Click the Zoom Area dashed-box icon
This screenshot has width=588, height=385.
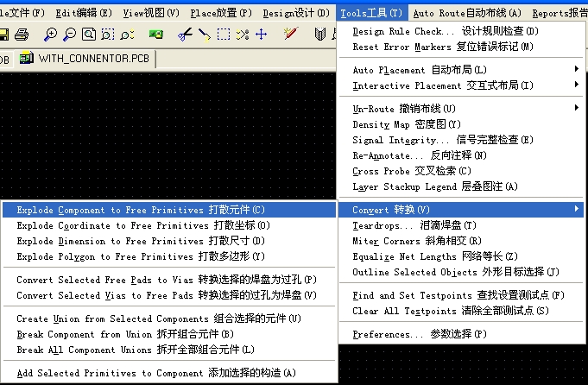click(x=108, y=35)
